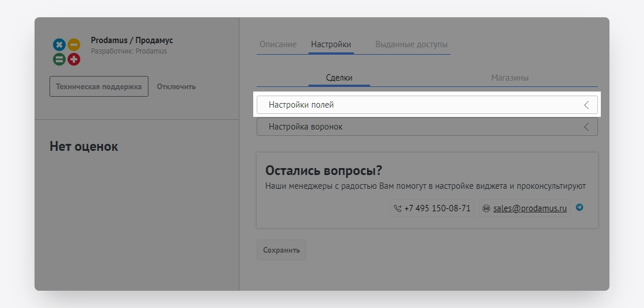
Task: Click the Нет оценок ratings heading
Action: click(x=84, y=146)
